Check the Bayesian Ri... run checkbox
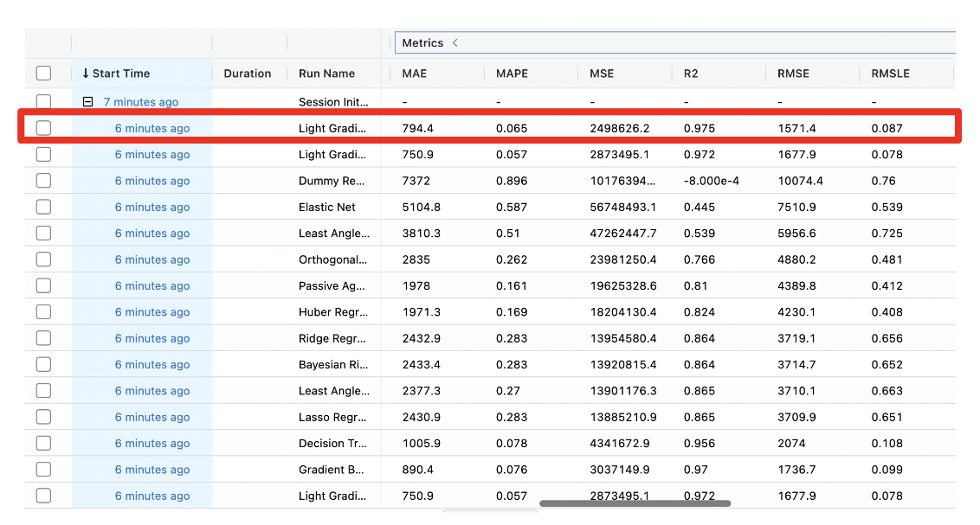The image size is (980, 525). tap(44, 364)
